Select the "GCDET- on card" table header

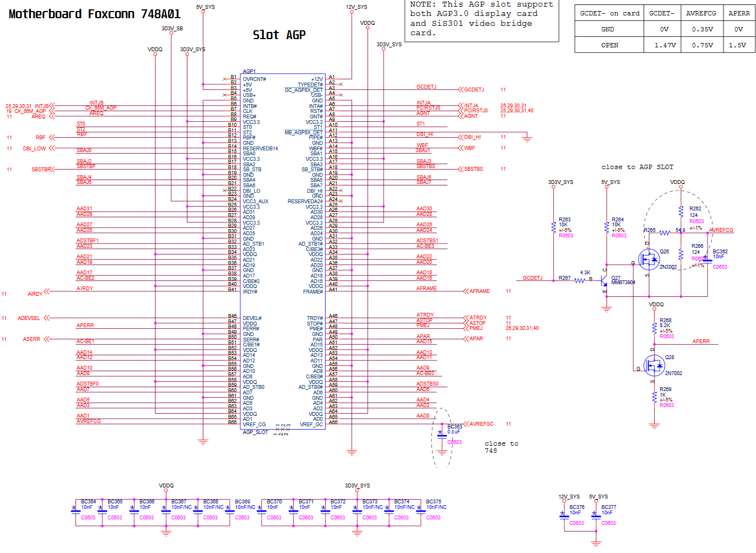click(x=610, y=13)
